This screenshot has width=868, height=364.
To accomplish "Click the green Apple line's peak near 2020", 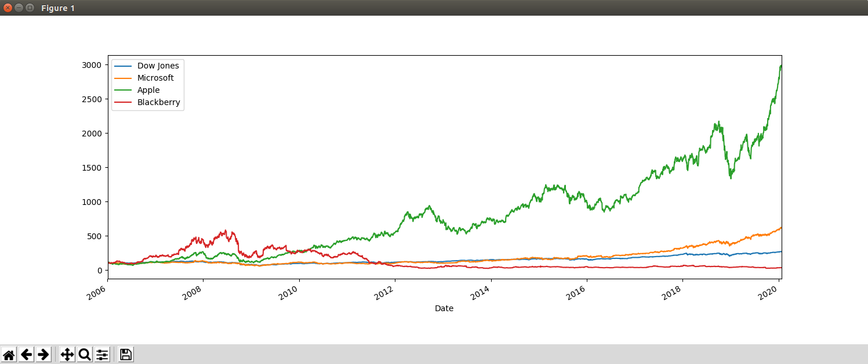I will [x=781, y=66].
